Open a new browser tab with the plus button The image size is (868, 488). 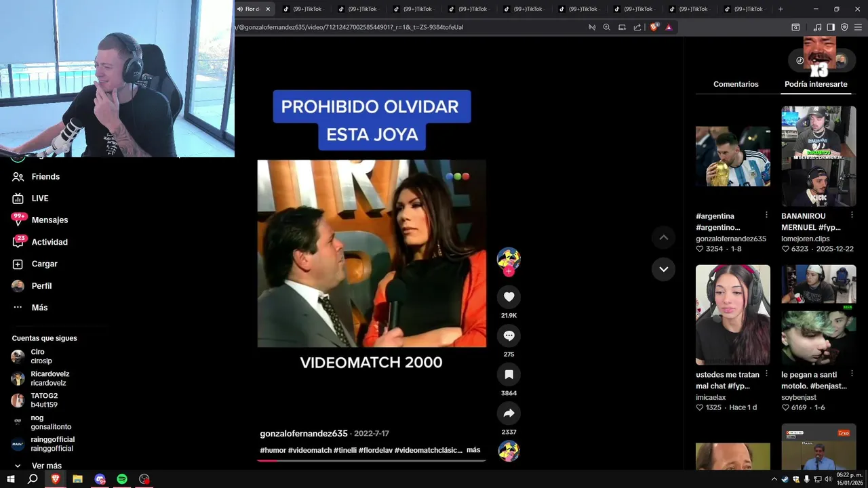tap(781, 9)
